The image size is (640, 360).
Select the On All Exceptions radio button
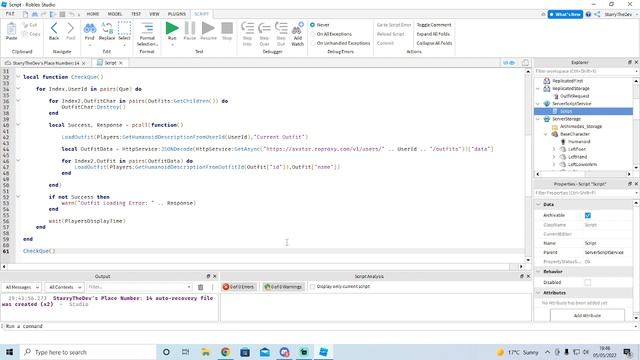[313, 34]
